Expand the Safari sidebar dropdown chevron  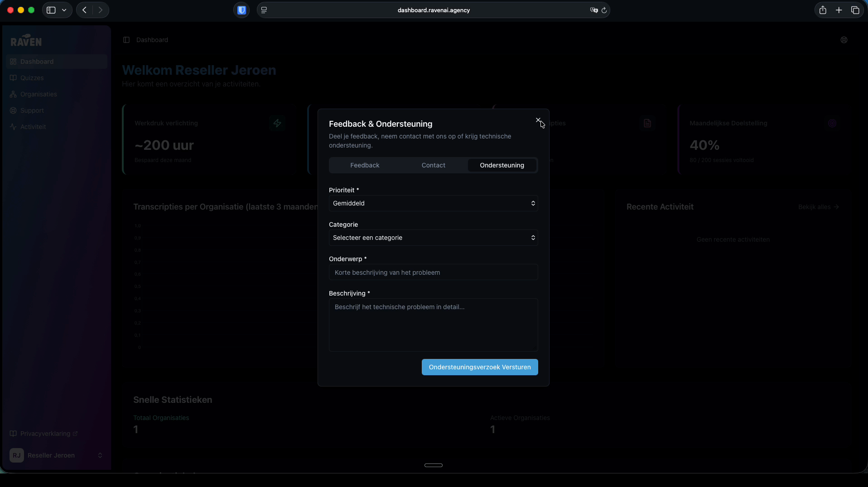(x=64, y=10)
